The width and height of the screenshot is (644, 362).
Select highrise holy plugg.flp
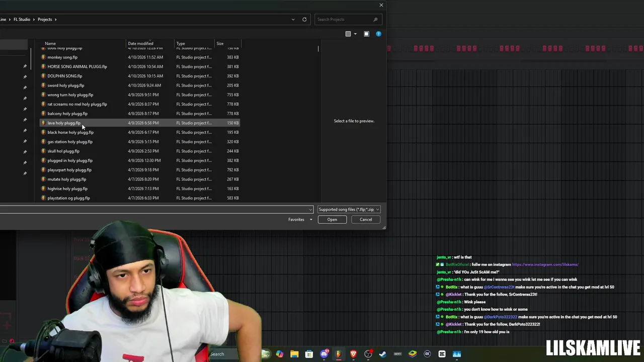coord(140,189)
